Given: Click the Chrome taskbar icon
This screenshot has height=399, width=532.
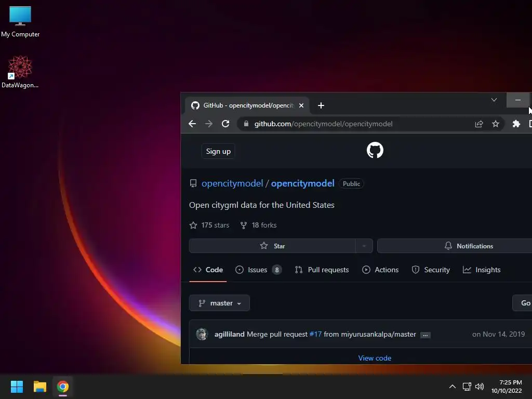Looking at the screenshot, I should tap(63, 387).
